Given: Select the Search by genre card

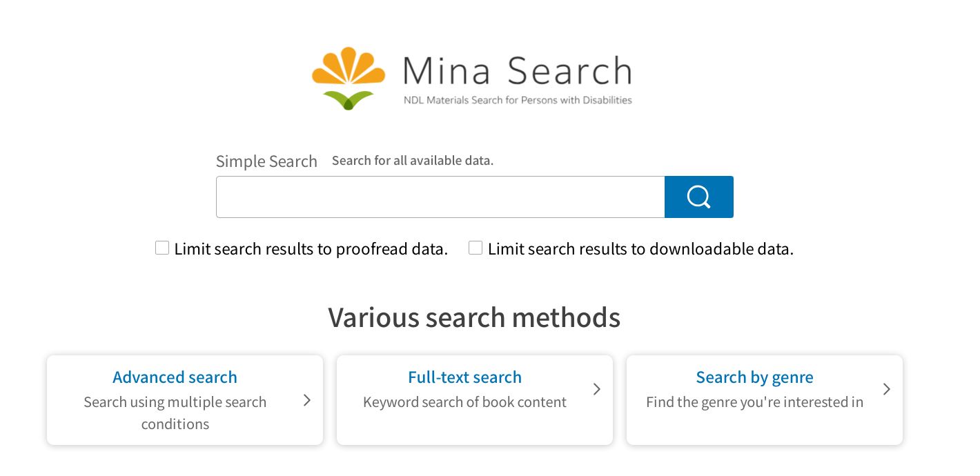Looking at the screenshot, I should coord(764,400).
